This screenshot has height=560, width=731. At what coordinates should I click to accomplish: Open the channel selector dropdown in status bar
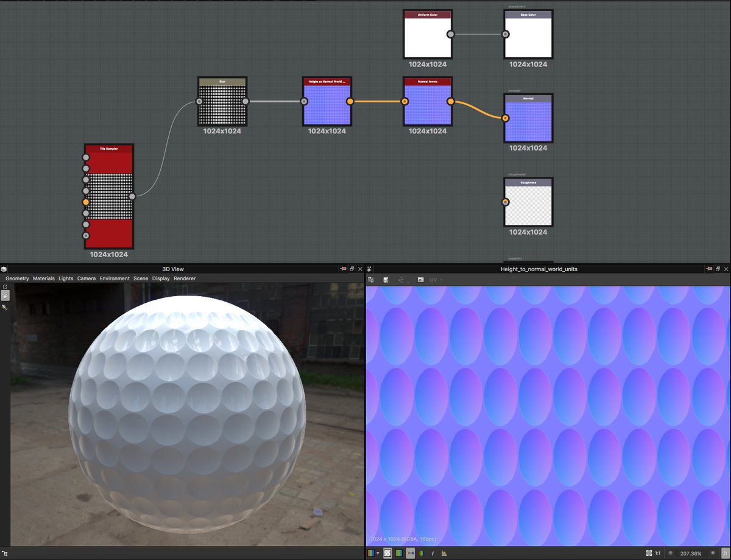(377, 553)
